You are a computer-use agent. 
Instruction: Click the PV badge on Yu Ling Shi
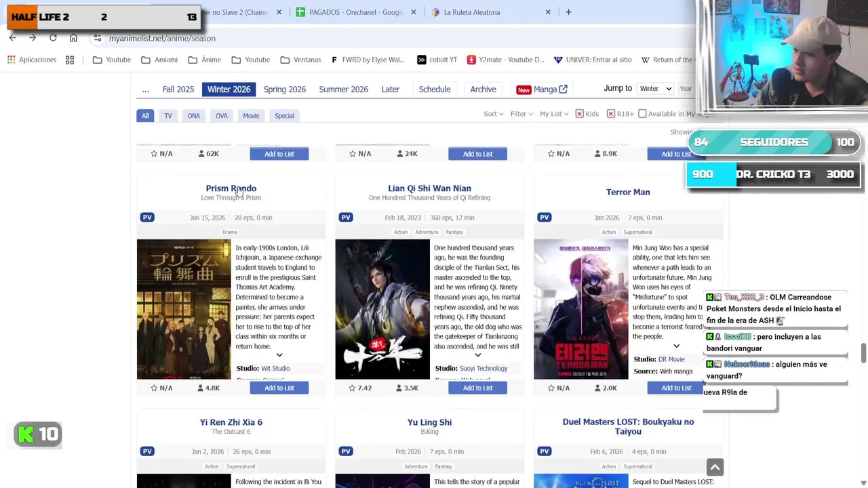coord(346,451)
